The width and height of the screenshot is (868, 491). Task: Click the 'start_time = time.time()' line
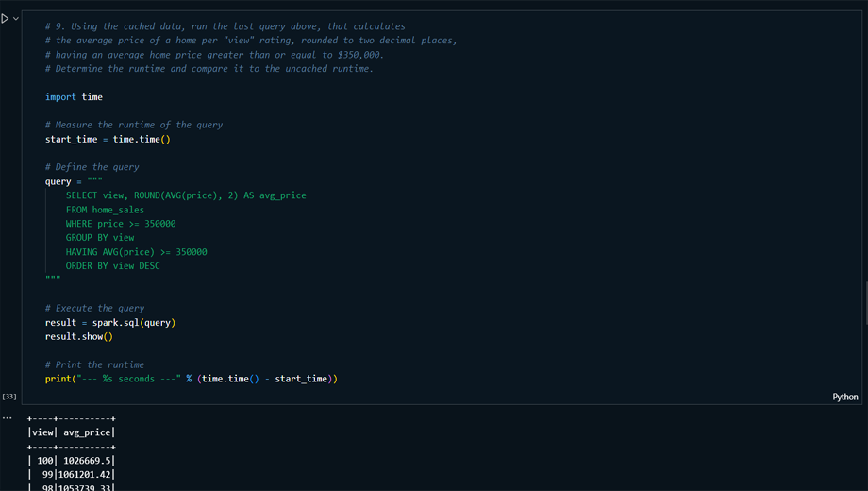tap(108, 139)
